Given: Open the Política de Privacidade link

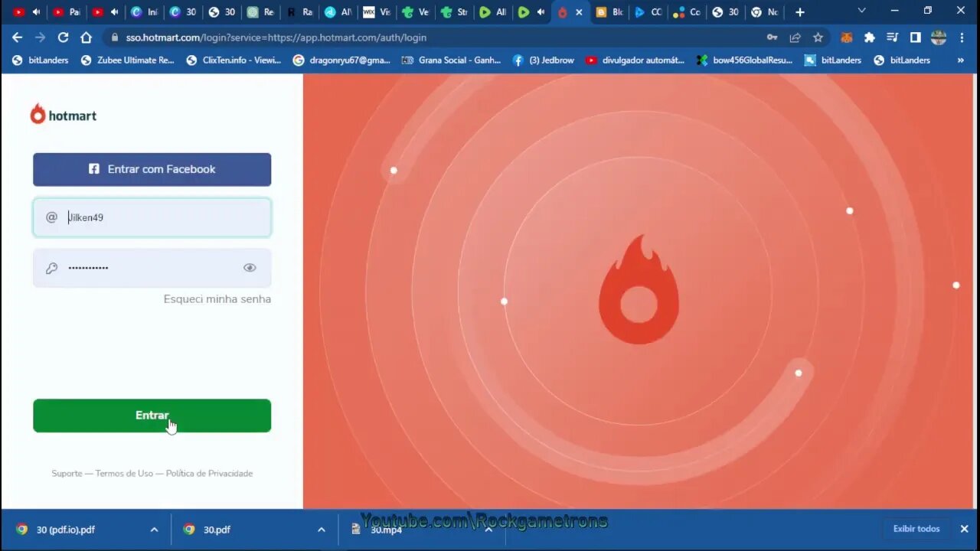Looking at the screenshot, I should (x=209, y=474).
